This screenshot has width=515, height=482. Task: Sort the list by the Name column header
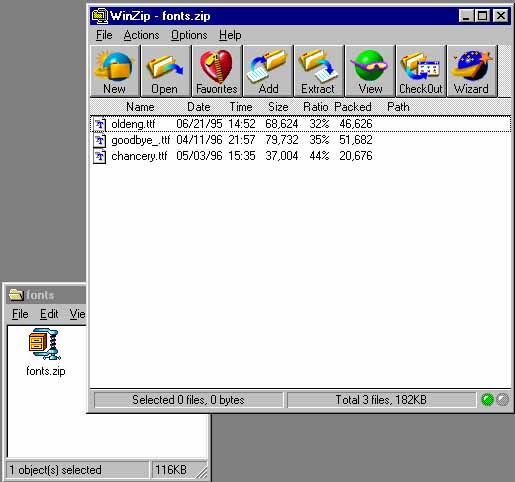140,107
